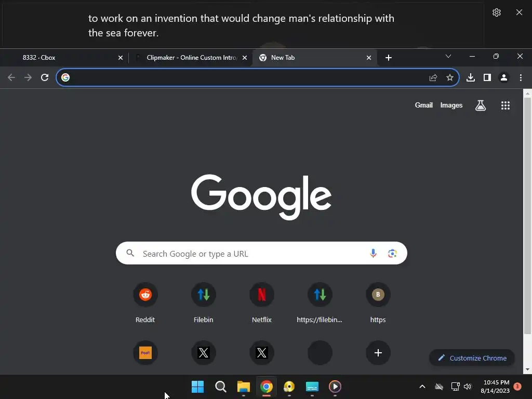The width and height of the screenshot is (532, 399).
Task: Expand the tab search chevron
Action: tap(448, 56)
